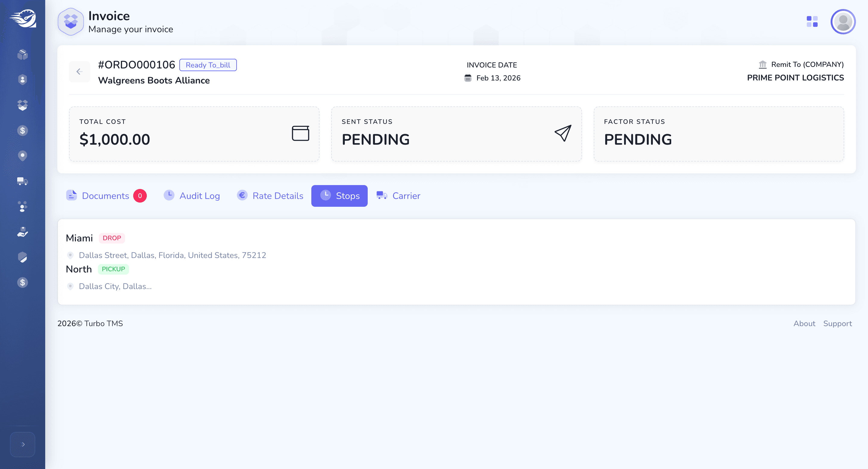Go back using the arrow button

[80, 71]
